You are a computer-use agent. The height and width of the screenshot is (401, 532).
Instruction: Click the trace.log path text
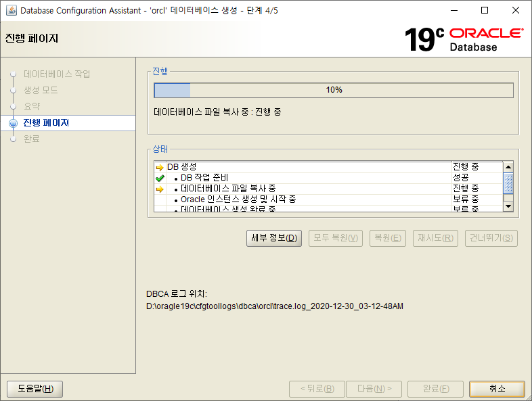(x=275, y=306)
